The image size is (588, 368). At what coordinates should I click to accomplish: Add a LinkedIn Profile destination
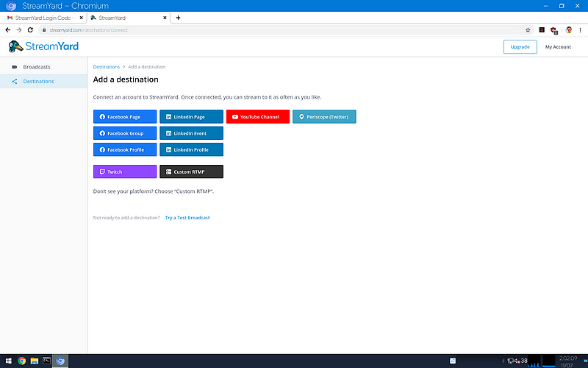(x=191, y=149)
